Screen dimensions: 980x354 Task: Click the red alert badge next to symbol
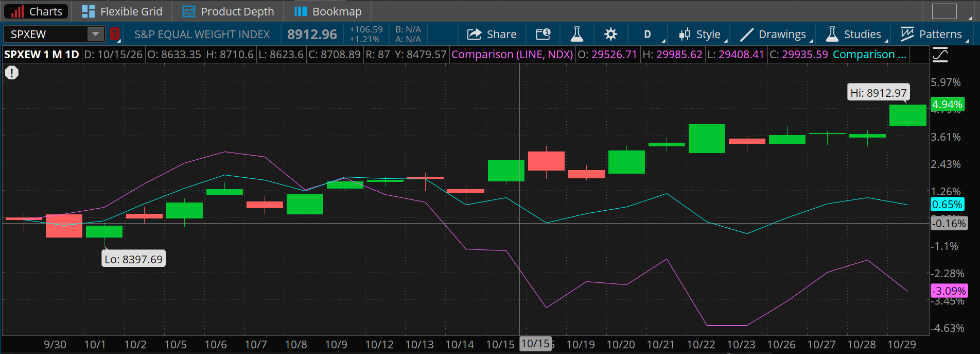[114, 34]
